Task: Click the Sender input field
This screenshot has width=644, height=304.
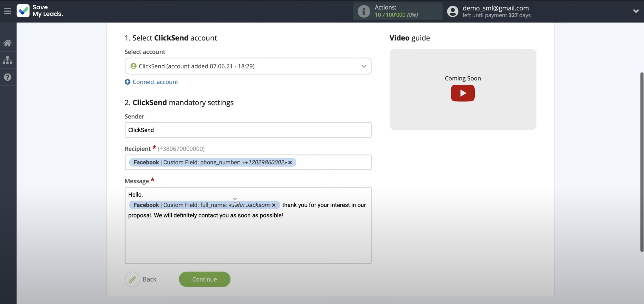Action: [248, 130]
